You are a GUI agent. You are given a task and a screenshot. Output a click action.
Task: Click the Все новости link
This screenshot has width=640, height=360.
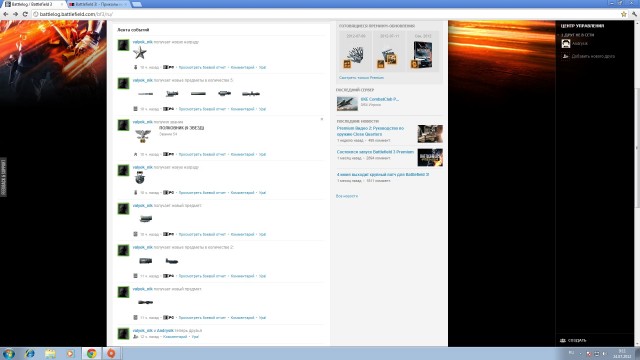[347, 196]
